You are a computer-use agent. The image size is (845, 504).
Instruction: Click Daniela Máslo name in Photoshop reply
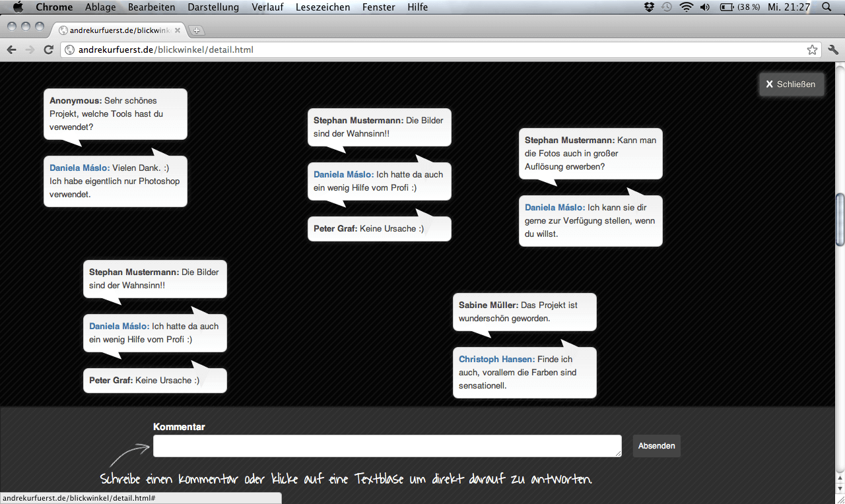(x=80, y=168)
